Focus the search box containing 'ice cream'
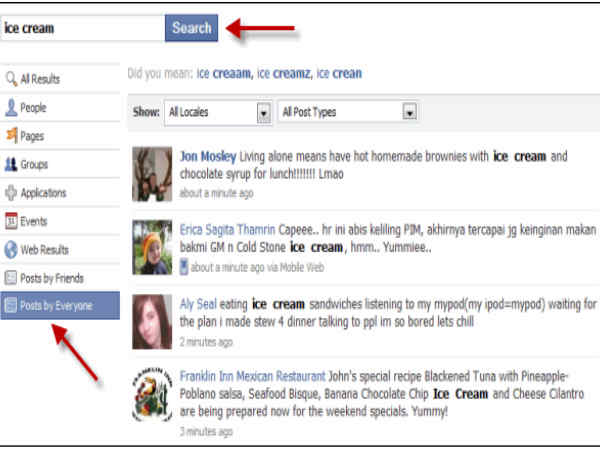Image resolution: width=600 pixels, height=450 pixels. point(82,28)
